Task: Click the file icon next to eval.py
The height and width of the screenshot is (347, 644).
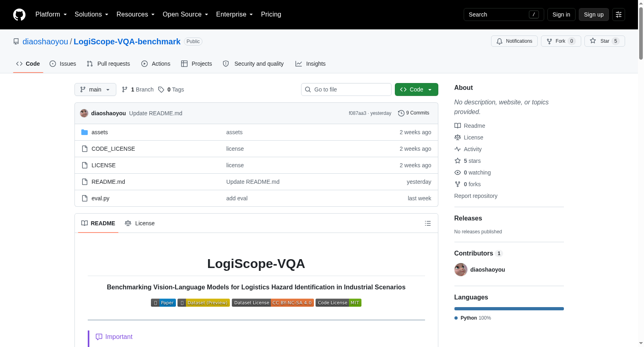Action: (85, 198)
